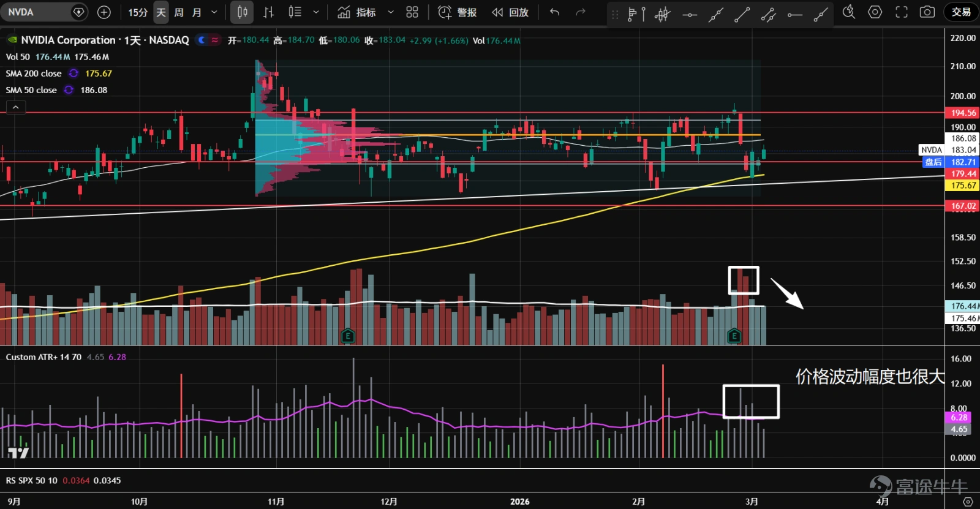The height and width of the screenshot is (509, 980).
Task: Expand the chart style dropdown arrow
Action: (316, 12)
